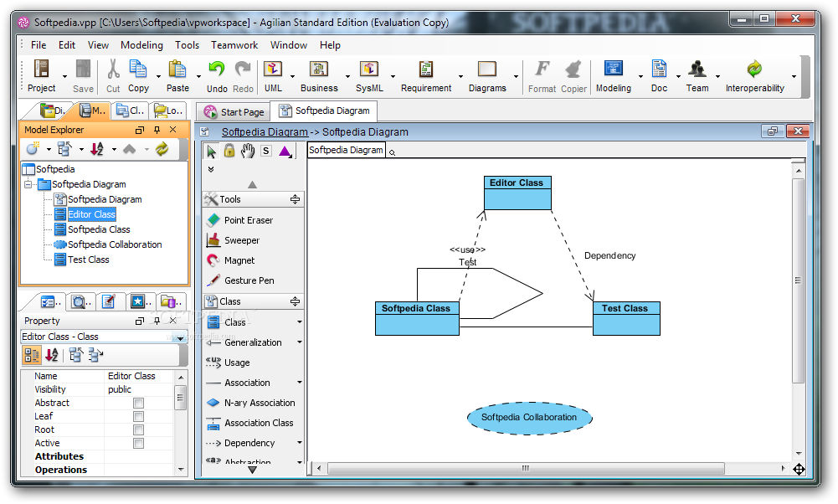Open the Window menu
Screen dimensions: 838x504
(289, 45)
